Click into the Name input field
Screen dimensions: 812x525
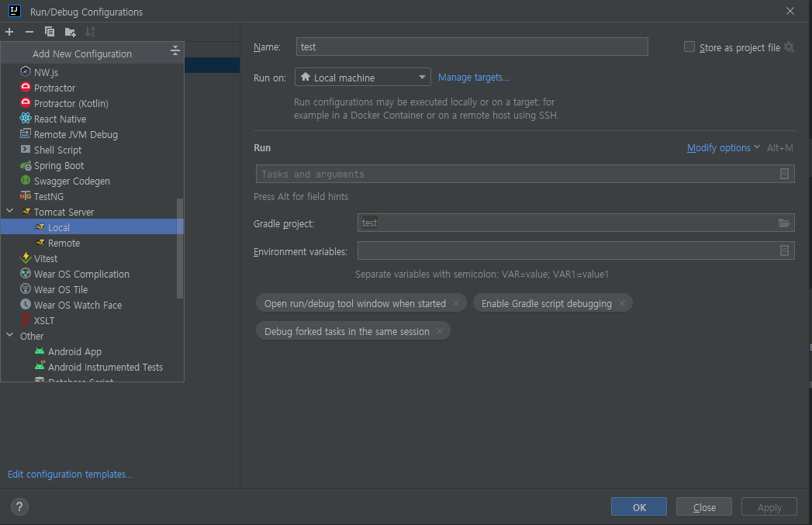pyautogui.click(x=472, y=47)
